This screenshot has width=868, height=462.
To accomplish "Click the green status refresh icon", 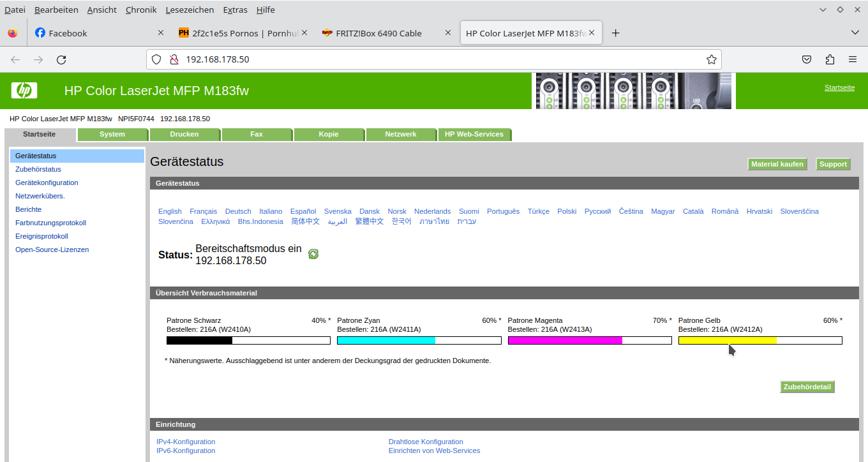I will point(313,254).
